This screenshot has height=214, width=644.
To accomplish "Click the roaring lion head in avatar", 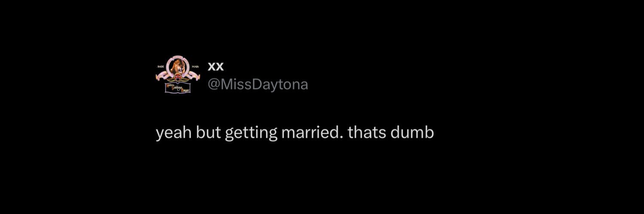I will click(179, 66).
